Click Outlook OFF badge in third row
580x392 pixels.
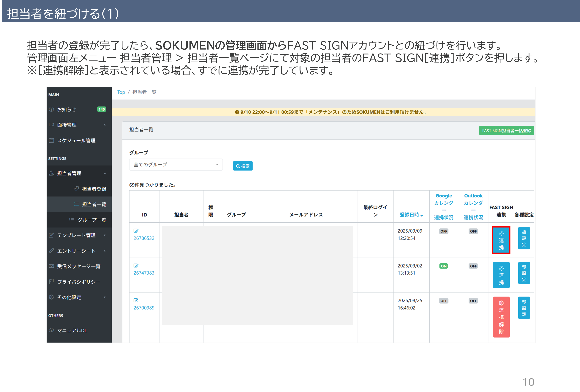473,301
